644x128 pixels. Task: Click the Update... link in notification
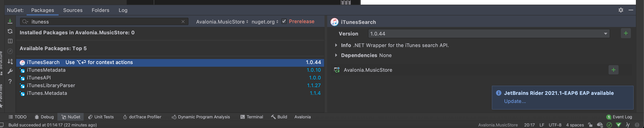pos(515,101)
